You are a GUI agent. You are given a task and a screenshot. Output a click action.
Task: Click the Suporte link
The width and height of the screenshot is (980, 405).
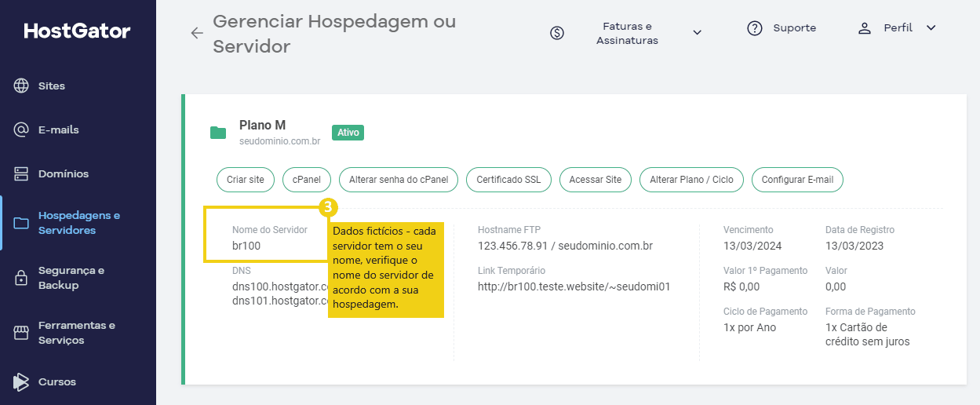click(795, 28)
